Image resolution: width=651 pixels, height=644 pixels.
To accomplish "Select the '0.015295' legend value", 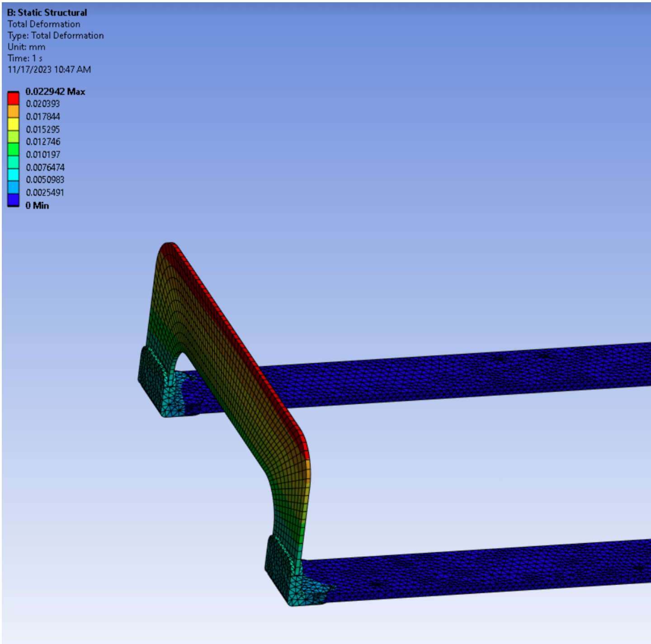I will pos(43,129).
